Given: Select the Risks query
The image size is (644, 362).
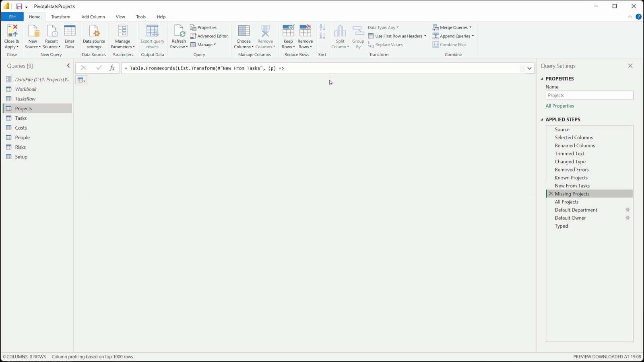Looking at the screenshot, I should 37,147.
